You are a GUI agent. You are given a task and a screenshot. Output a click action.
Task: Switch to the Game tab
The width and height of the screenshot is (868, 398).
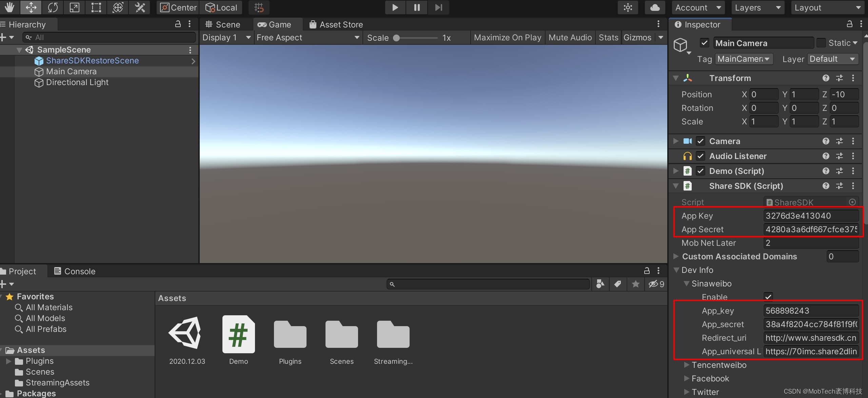point(275,24)
